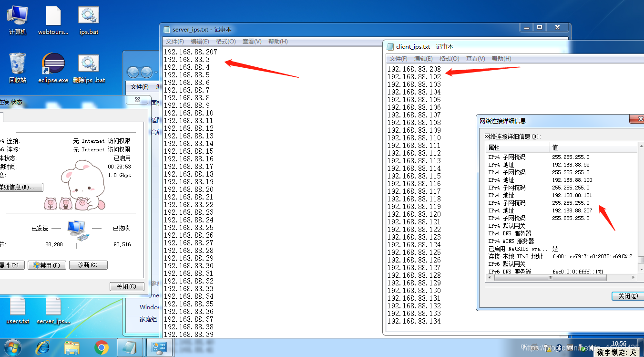Viewport: 644px width, 357px height.
Task: Click 关闭(C) in network details dialog
Action: click(x=628, y=296)
